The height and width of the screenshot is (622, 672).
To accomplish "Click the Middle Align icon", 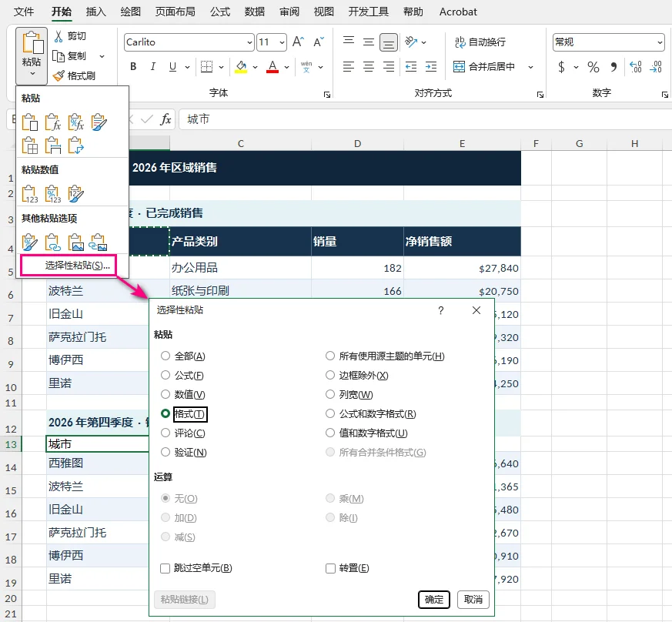I will (369, 42).
